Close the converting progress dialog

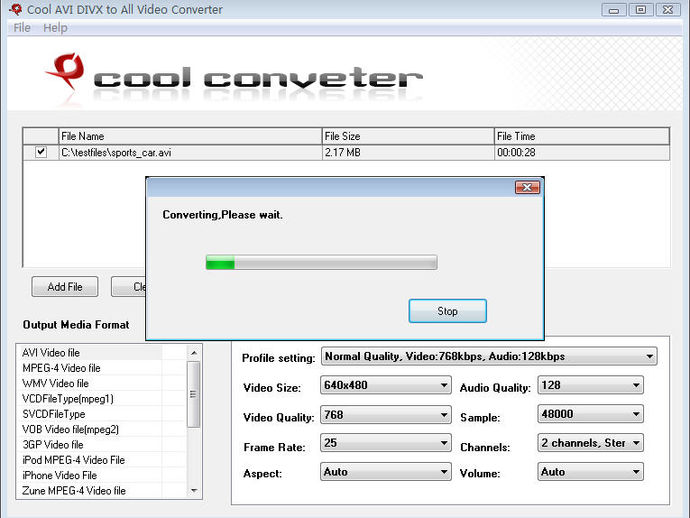tap(527, 187)
